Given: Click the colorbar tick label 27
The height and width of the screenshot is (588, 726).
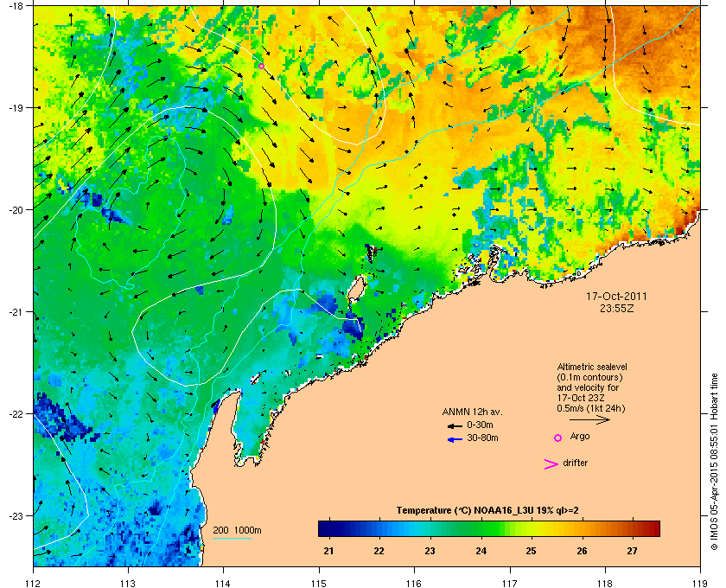Looking at the screenshot, I should [x=632, y=552].
